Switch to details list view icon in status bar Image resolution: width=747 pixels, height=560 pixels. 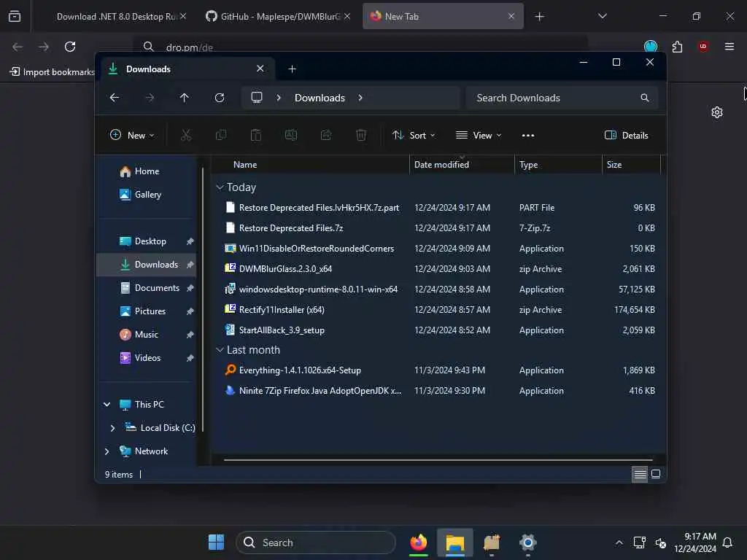(x=640, y=474)
